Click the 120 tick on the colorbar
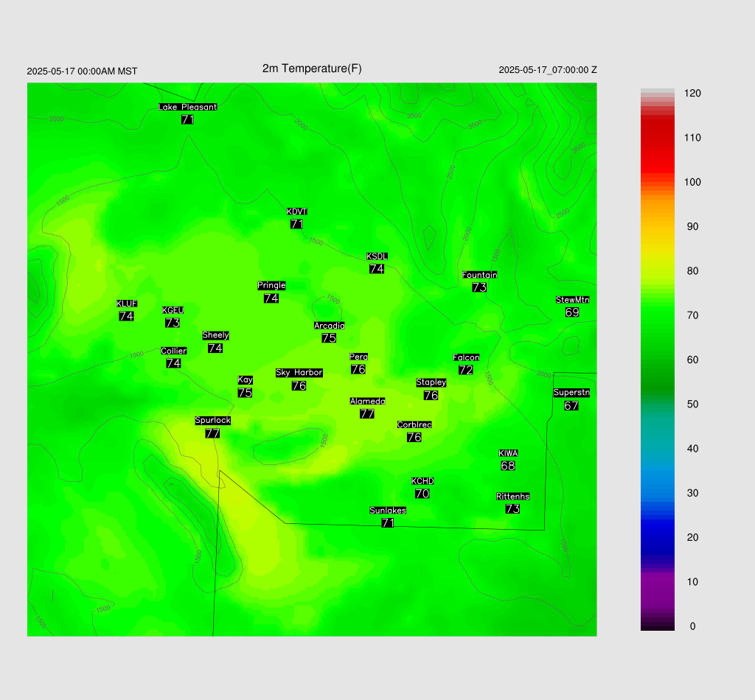The width and height of the screenshot is (755, 700). tap(692, 94)
